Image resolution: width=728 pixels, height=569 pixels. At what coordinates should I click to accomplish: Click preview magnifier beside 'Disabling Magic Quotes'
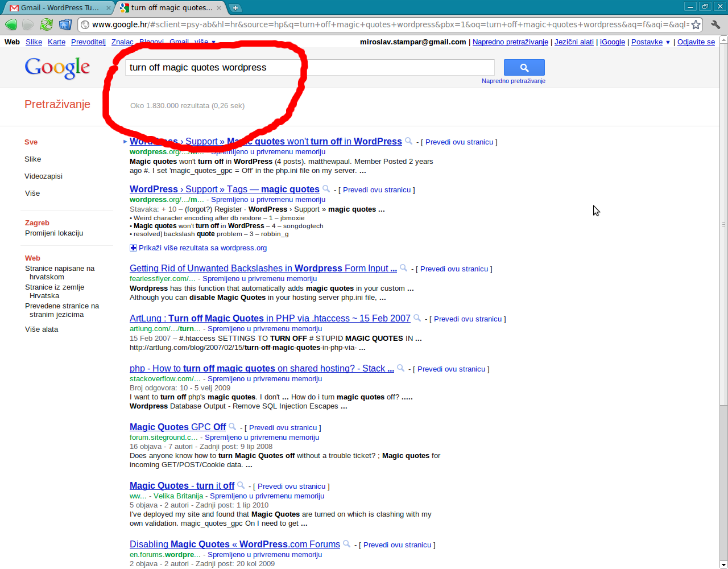click(x=347, y=544)
